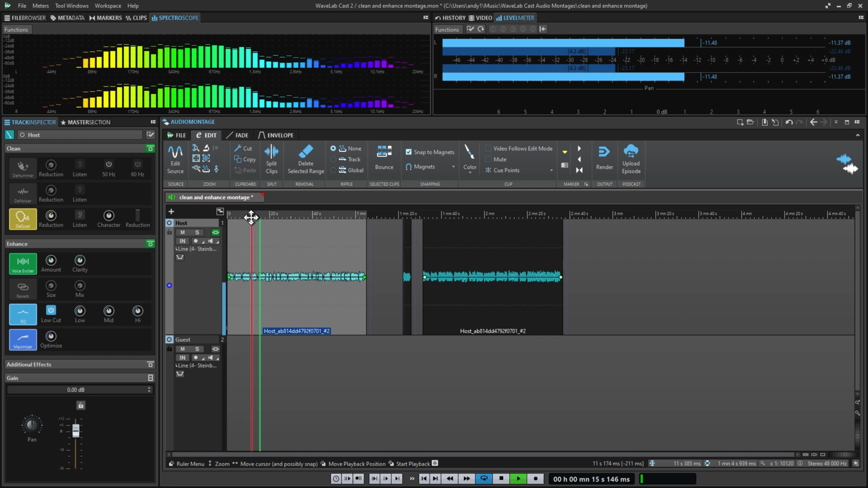The width and height of the screenshot is (868, 488).
Task: Click the Render icon
Action: [x=604, y=158]
